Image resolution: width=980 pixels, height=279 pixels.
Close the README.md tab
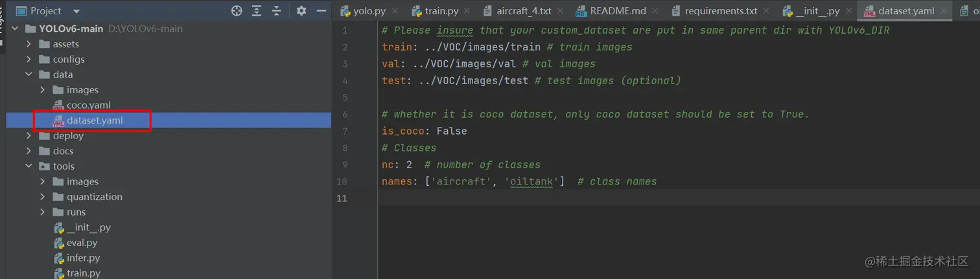point(655,11)
